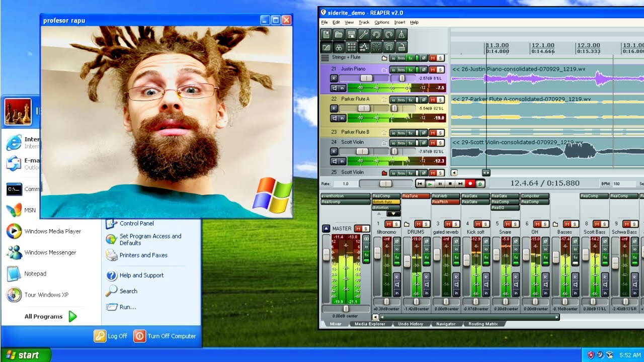Click Log Off in Start menu
The height and width of the screenshot is (362, 644).
pos(111,336)
